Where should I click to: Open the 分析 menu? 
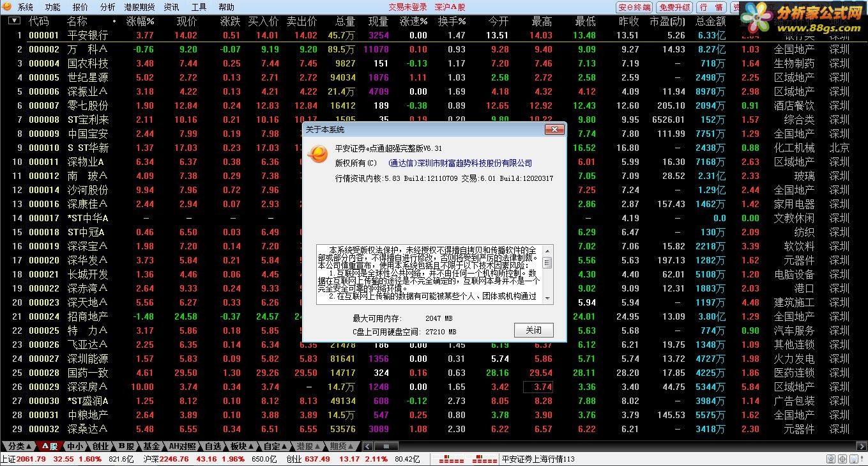(x=108, y=7)
